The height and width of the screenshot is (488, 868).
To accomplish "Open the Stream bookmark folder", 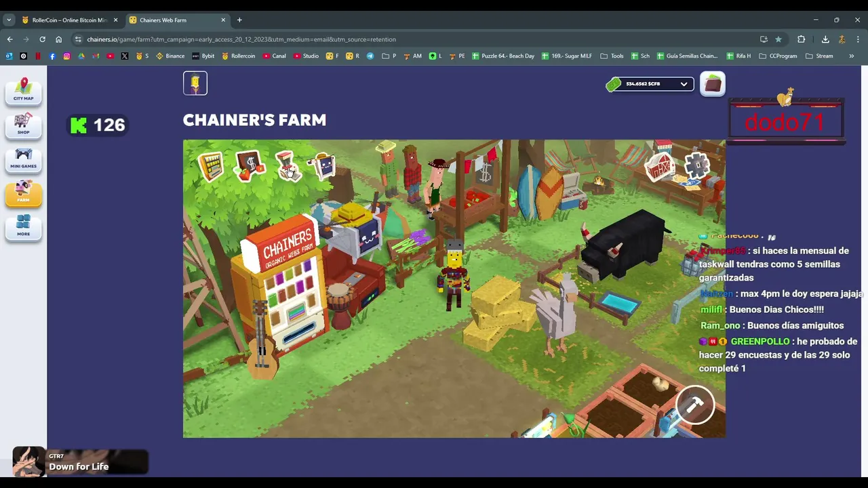I will click(819, 56).
